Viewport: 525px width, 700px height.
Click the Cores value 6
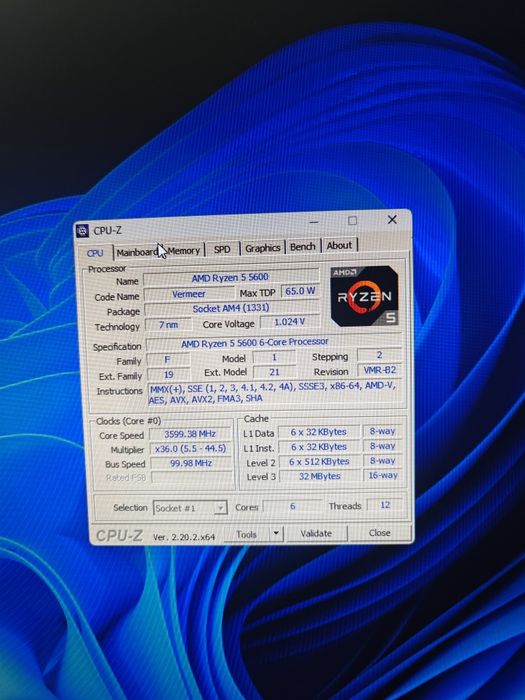(x=292, y=506)
